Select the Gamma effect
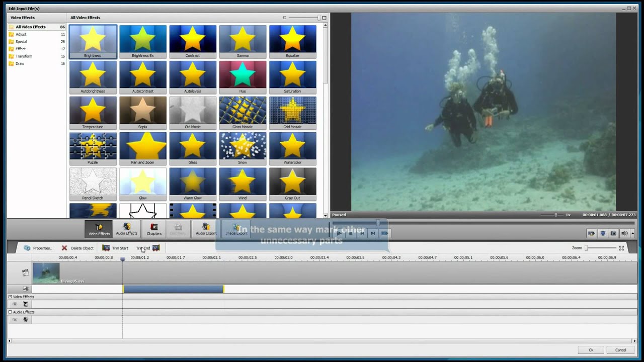This screenshot has width=644, height=362. tap(243, 42)
